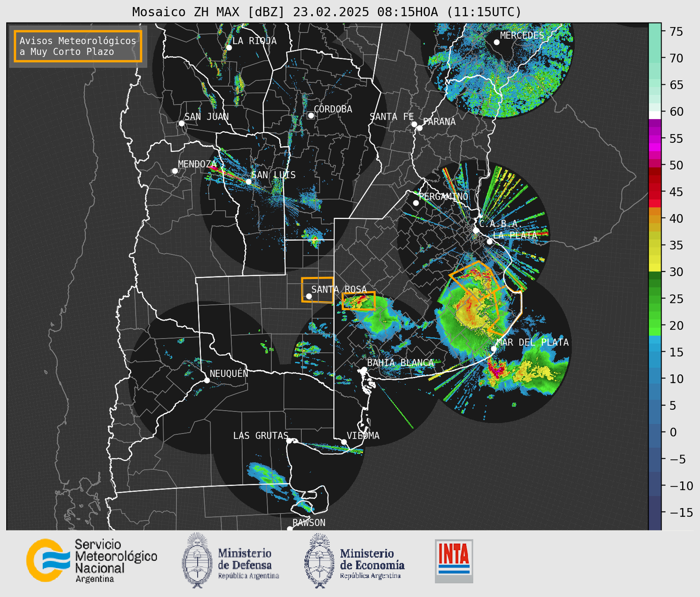Image resolution: width=700 pixels, height=597 pixels.
Task: Select the VIEDMA city label
Action: (x=363, y=436)
